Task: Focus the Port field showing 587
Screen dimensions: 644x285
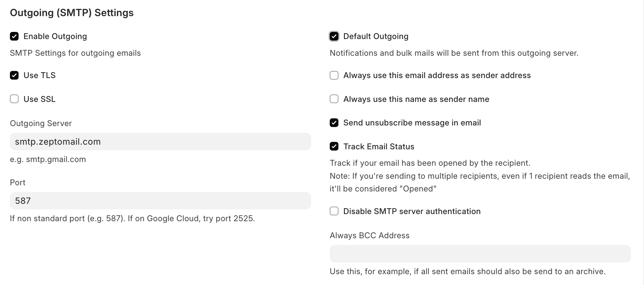Action: (160, 201)
